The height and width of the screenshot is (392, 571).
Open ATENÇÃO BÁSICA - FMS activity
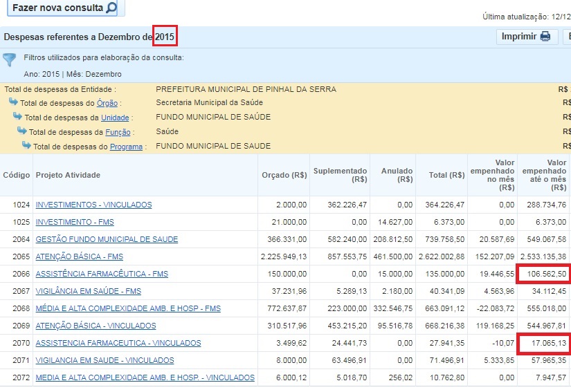79,256
